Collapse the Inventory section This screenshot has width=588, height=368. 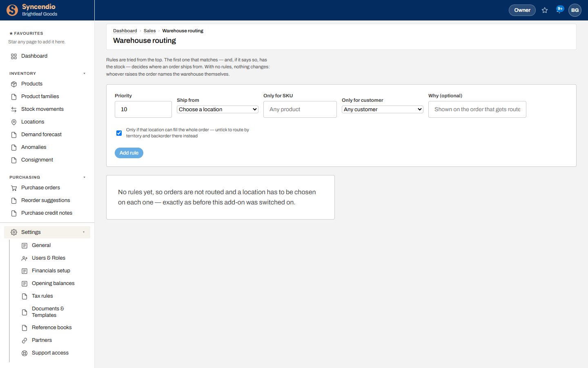point(85,74)
